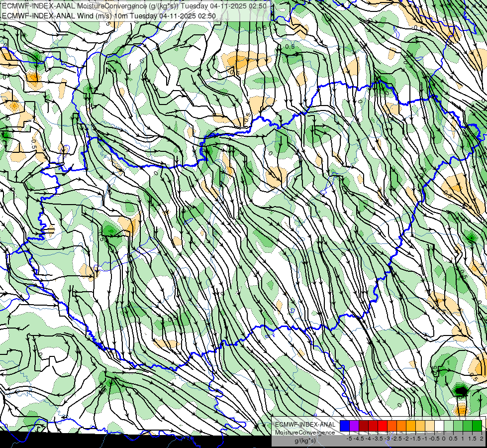487x448 pixels.
Task: Click the pale cream swatch between -1 and -0.5
Action: click(430, 426)
